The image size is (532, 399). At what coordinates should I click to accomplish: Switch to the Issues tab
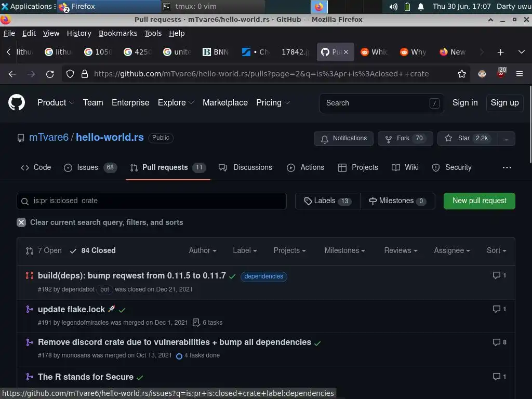90,167
